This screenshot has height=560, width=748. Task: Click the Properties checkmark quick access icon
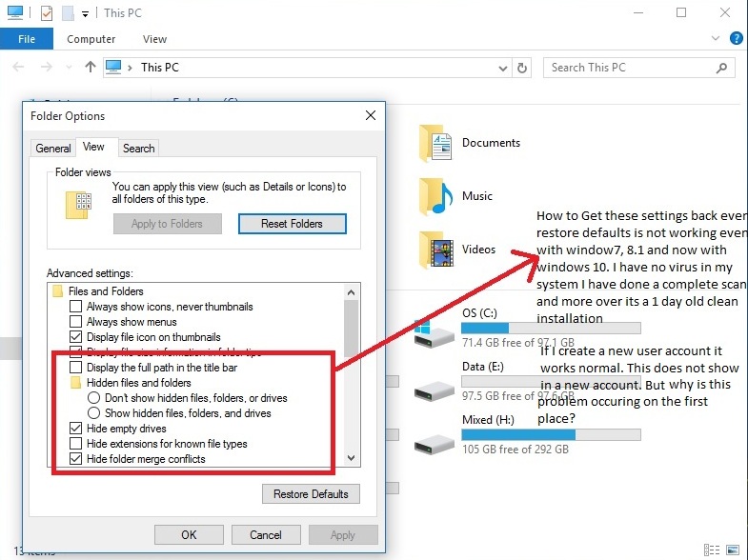click(x=47, y=13)
